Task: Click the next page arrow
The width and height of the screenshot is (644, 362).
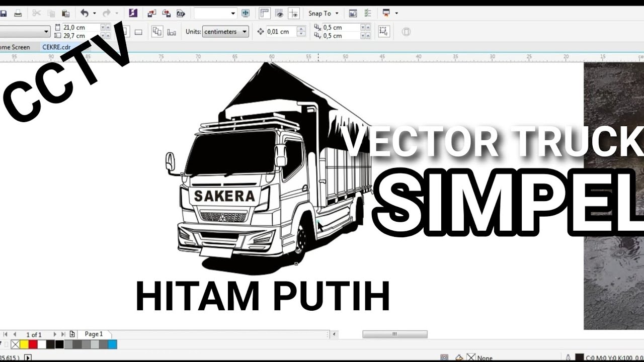Action: pos(54,334)
